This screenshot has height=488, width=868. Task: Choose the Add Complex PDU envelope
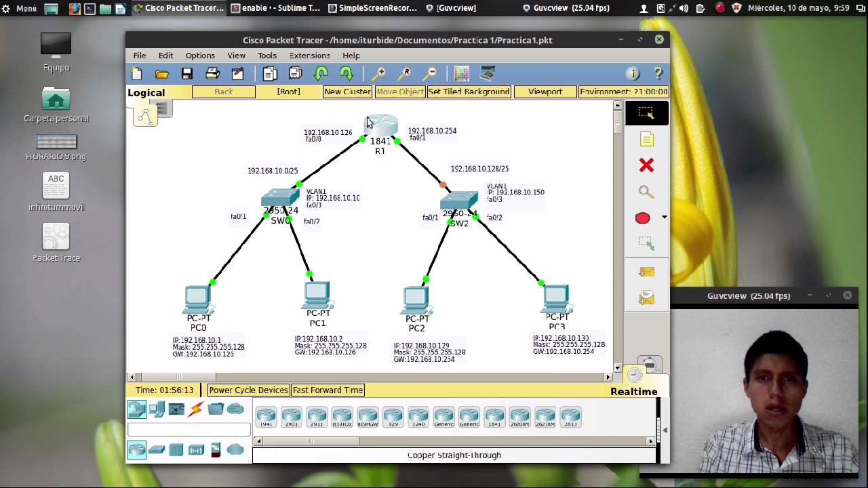[x=646, y=298]
